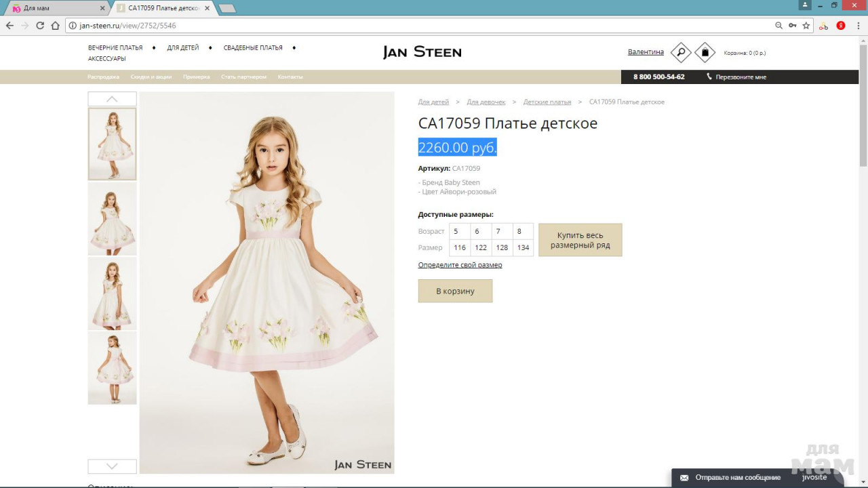Click the zoom magnifier icon in address bar

click(x=778, y=26)
